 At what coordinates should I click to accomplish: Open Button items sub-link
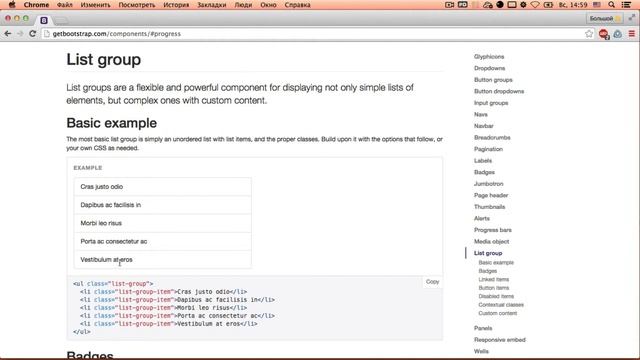click(493, 288)
